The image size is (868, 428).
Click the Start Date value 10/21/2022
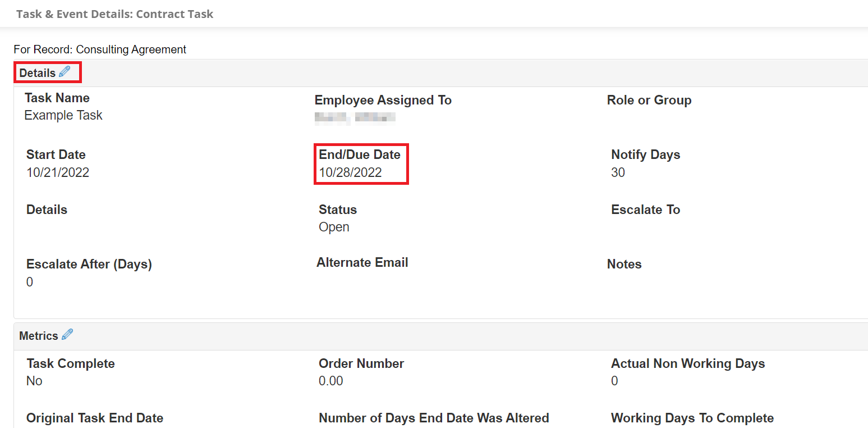(58, 172)
